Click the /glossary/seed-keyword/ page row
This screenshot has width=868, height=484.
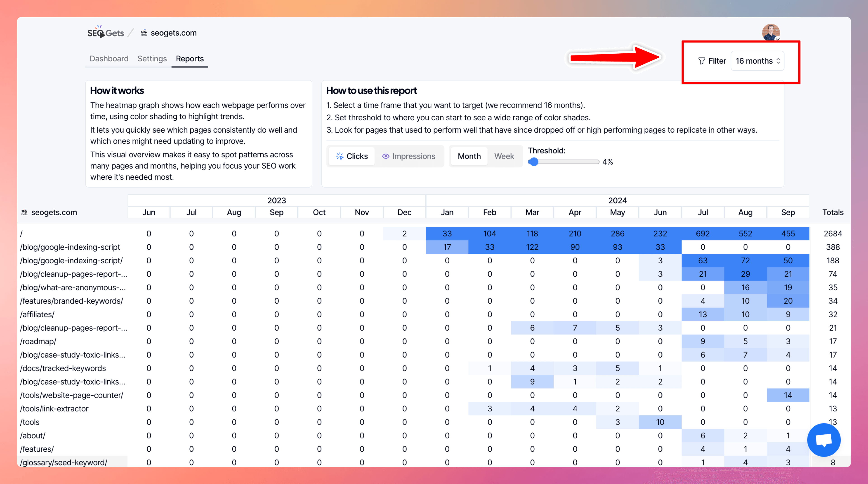pyautogui.click(x=64, y=463)
